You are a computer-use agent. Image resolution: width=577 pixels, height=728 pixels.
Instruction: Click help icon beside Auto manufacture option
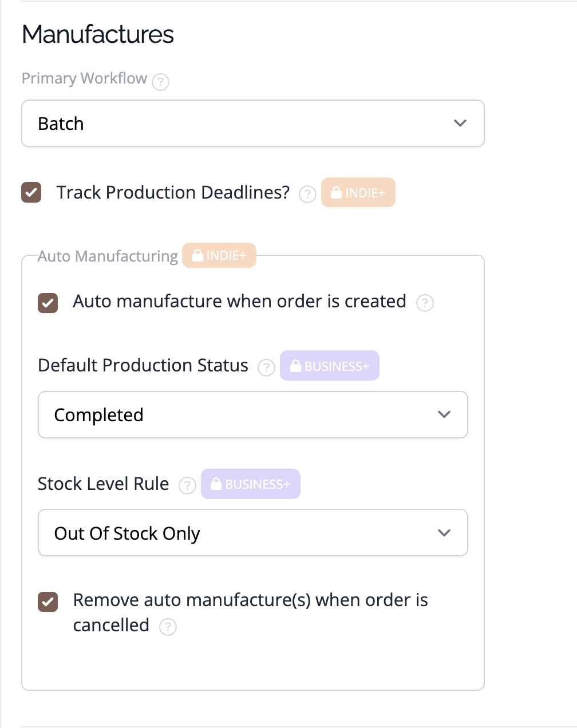tap(425, 303)
